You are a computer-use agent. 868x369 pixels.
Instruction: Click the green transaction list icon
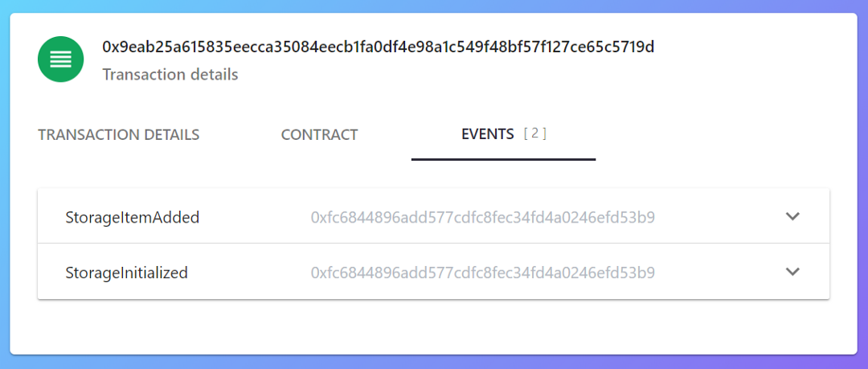tap(61, 59)
